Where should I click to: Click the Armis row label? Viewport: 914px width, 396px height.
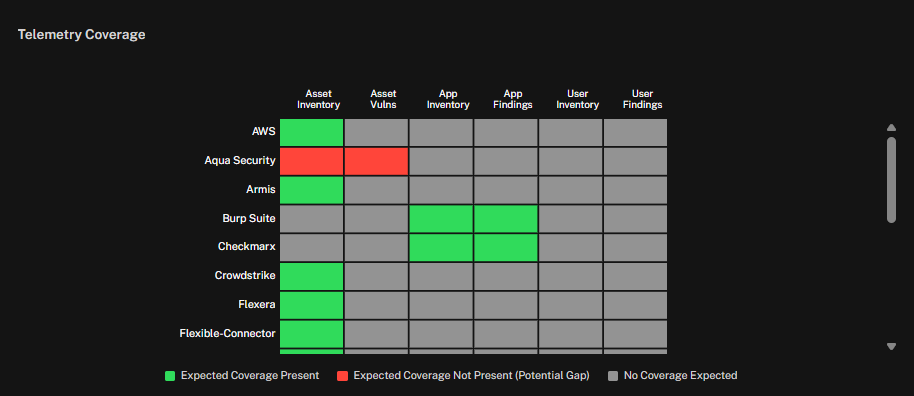tap(261, 190)
